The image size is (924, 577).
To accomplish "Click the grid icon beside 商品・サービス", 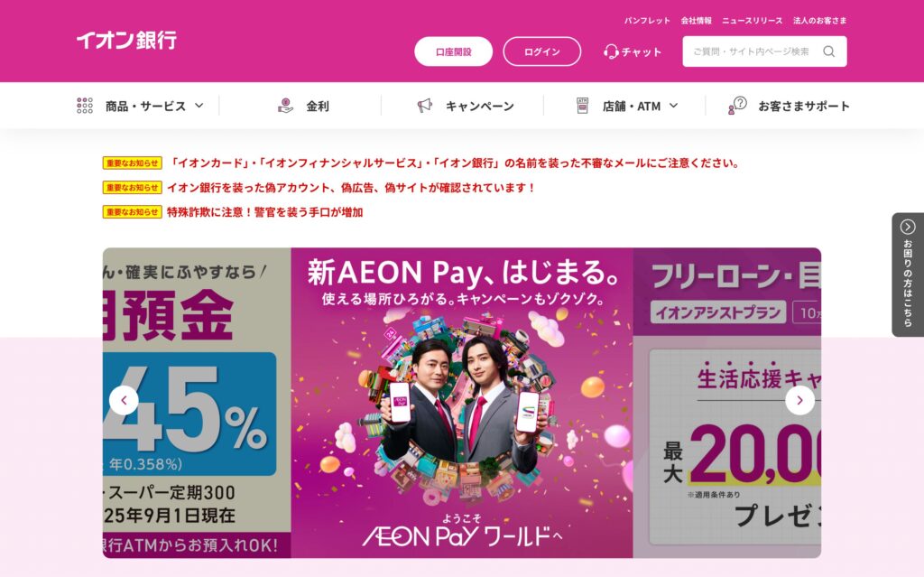I will point(85,106).
